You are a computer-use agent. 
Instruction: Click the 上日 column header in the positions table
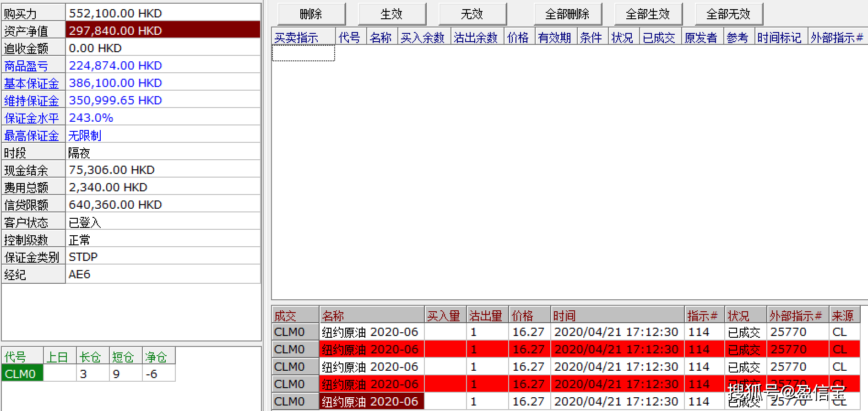pyautogui.click(x=60, y=357)
